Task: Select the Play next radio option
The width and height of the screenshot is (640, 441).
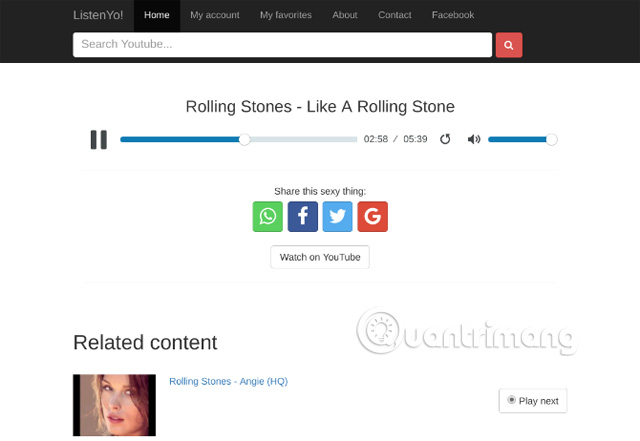Action: point(511,400)
